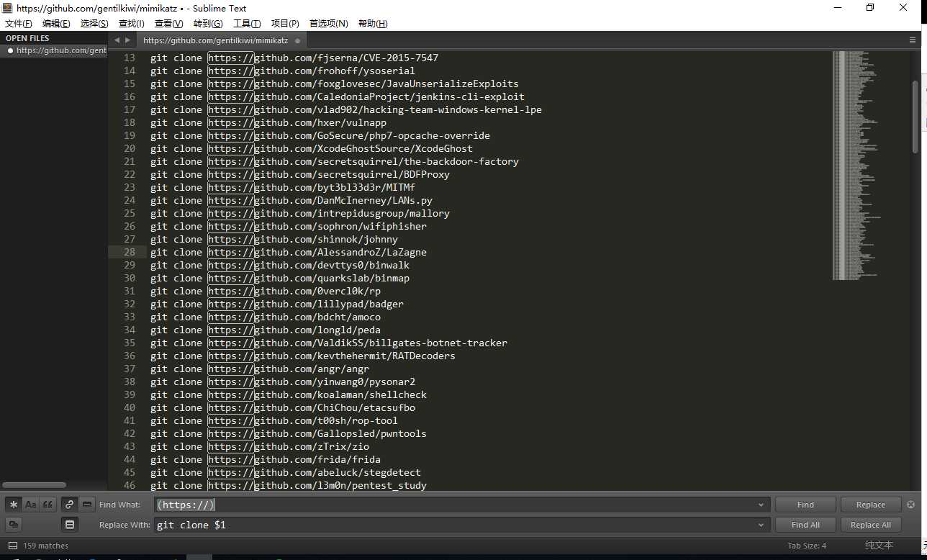Screen dimensions: 927x560
Task: Click the billgates-botnet-tracker line
Action: (x=329, y=343)
